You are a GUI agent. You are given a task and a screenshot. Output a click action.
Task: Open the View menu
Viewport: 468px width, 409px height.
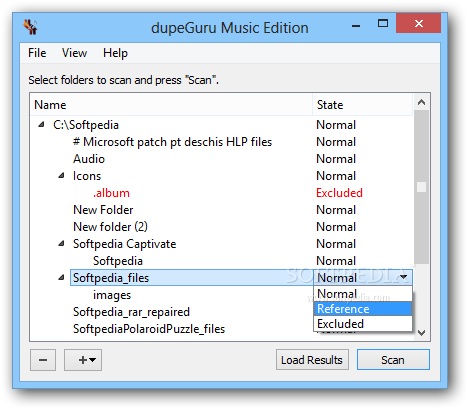pos(74,53)
